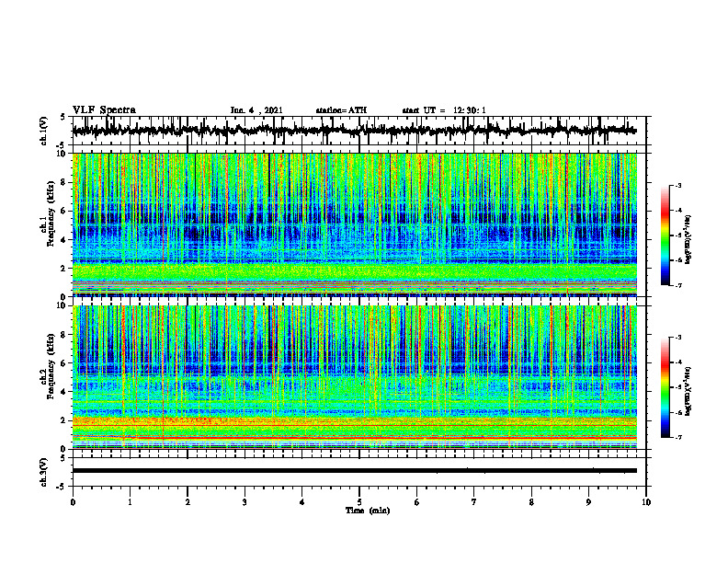Click time axis tick label "2"

[188, 502]
